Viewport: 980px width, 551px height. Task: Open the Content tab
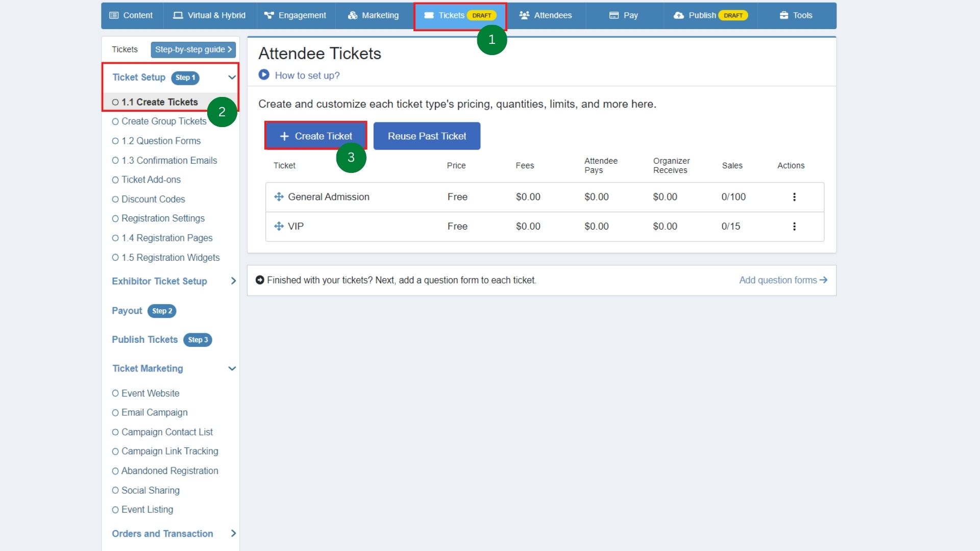coord(131,15)
